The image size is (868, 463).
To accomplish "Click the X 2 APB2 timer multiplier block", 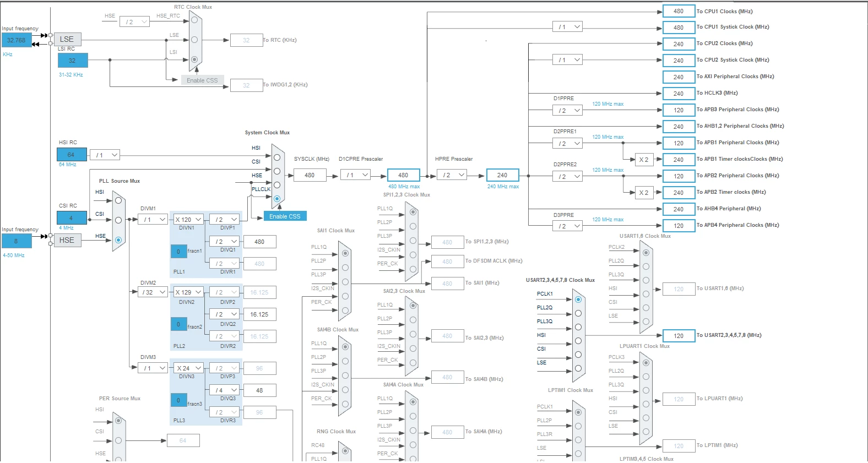I will click(644, 193).
